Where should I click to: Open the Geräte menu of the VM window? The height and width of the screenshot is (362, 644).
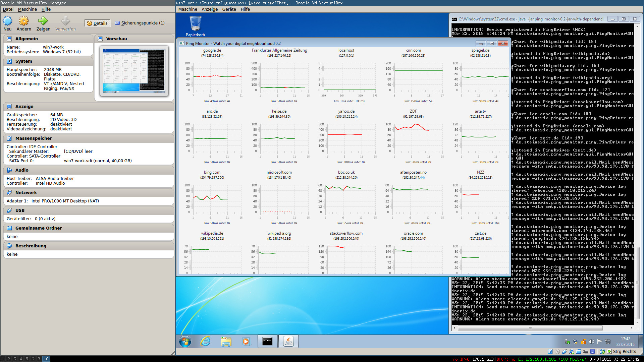(229, 9)
